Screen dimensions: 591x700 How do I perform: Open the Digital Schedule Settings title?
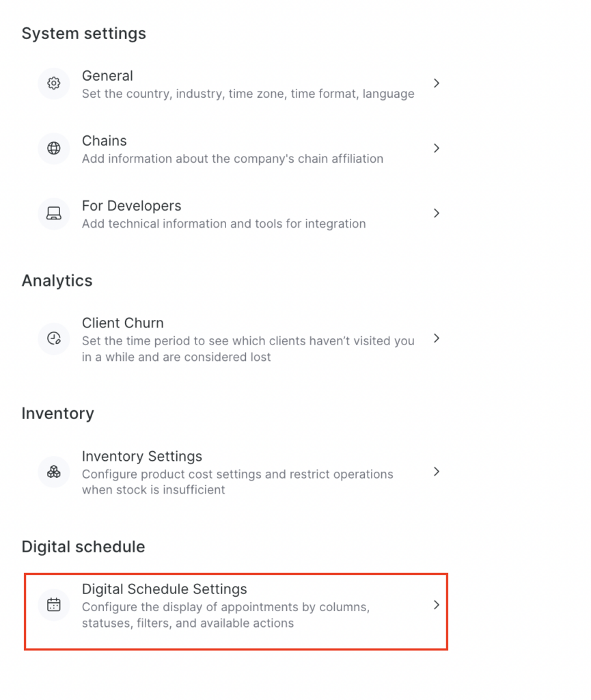click(164, 589)
